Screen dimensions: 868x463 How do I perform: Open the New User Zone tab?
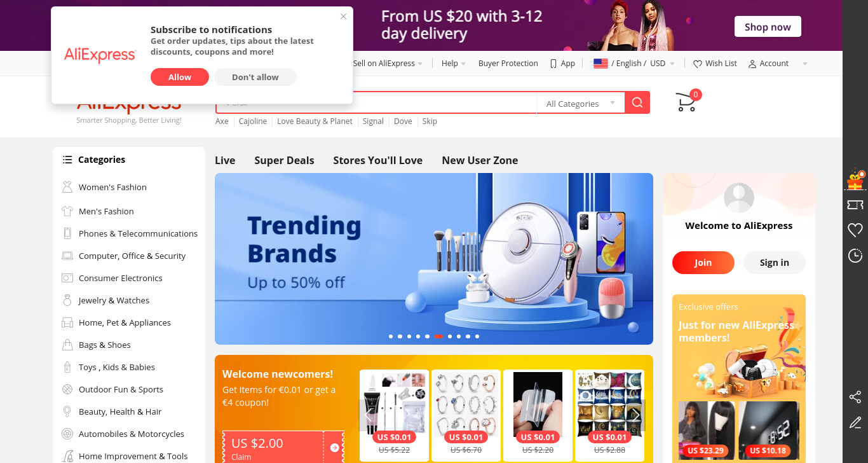[480, 160]
